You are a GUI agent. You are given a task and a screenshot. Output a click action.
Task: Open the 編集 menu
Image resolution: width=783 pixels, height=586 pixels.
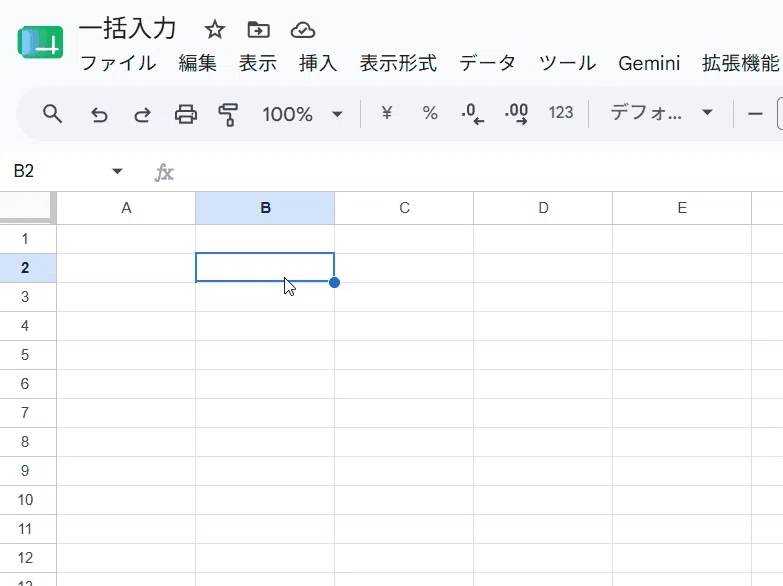point(198,63)
